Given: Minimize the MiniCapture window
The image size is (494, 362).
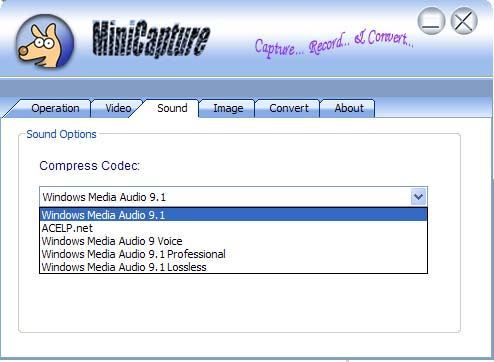Looking at the screenshot, I should click(431, 21).
